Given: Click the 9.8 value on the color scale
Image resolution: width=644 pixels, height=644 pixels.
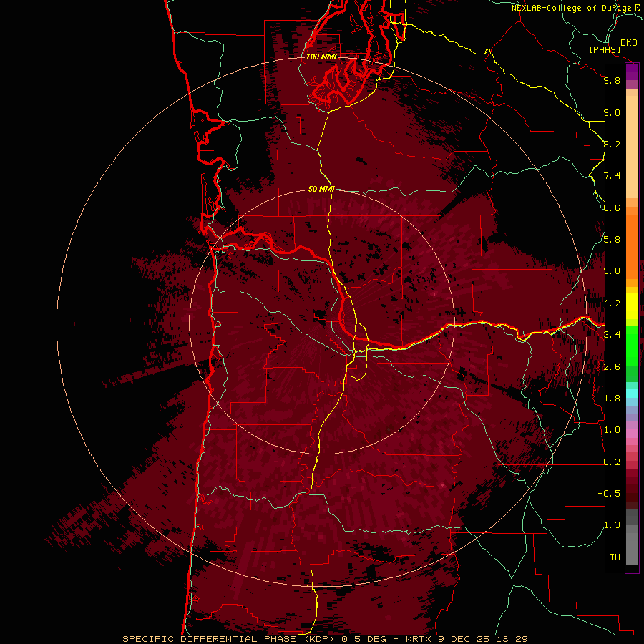Looking at the screenshot, I should point(612,80).
